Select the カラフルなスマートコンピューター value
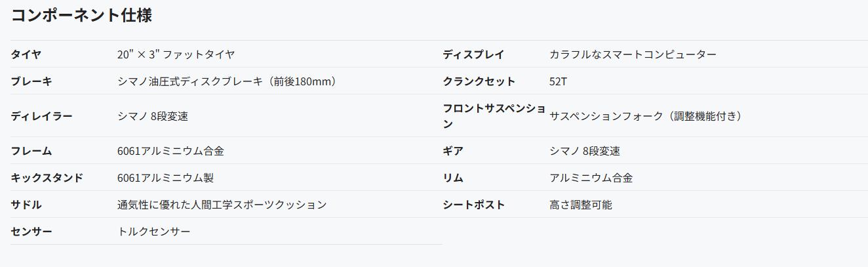The width and height of the screenshot is (868, 267). tap(633, 54)
